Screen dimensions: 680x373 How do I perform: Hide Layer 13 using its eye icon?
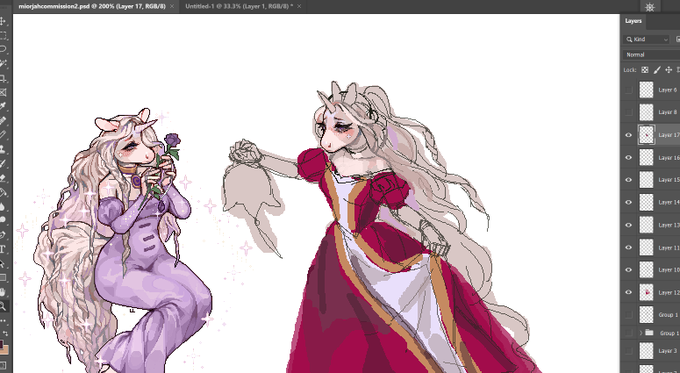(628, 225)
